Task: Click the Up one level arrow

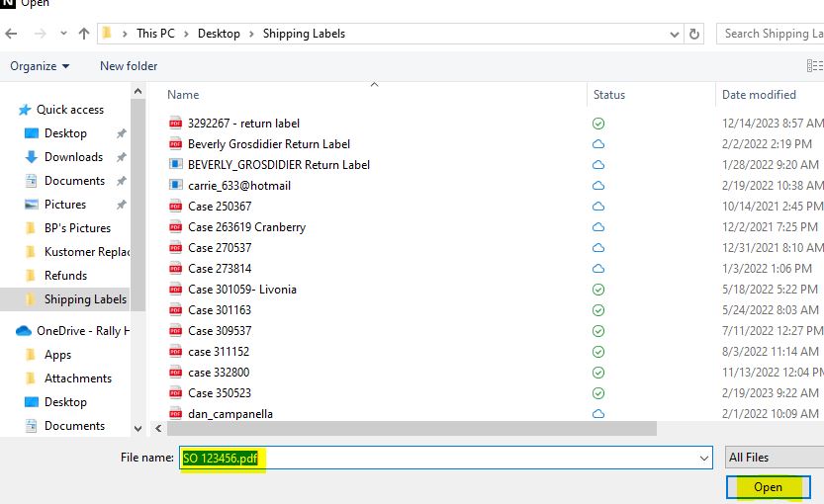Action: pos(83,34)
